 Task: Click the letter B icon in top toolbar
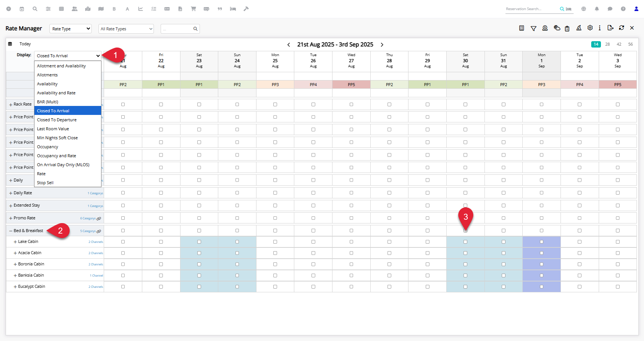114,9
